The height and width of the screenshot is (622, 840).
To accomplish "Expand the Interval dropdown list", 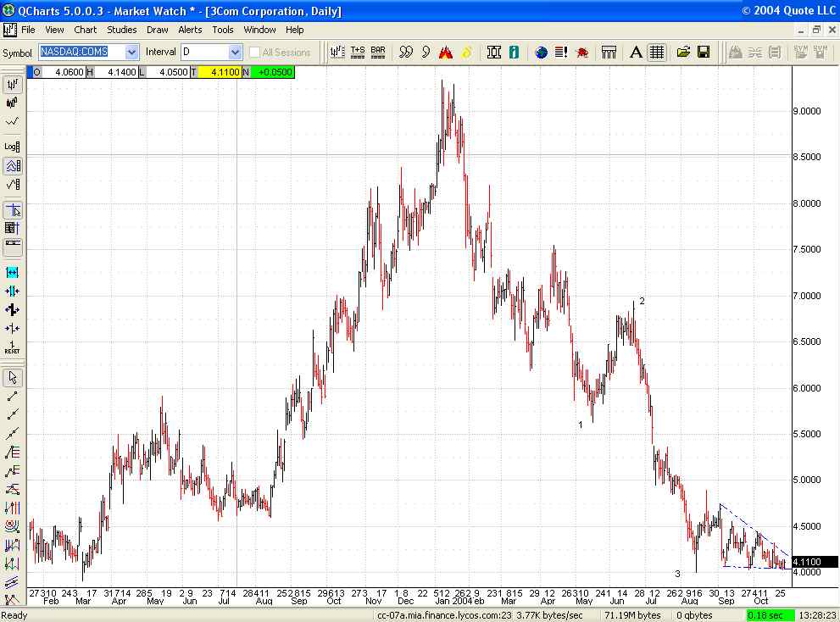I will (x=235, y=52).
